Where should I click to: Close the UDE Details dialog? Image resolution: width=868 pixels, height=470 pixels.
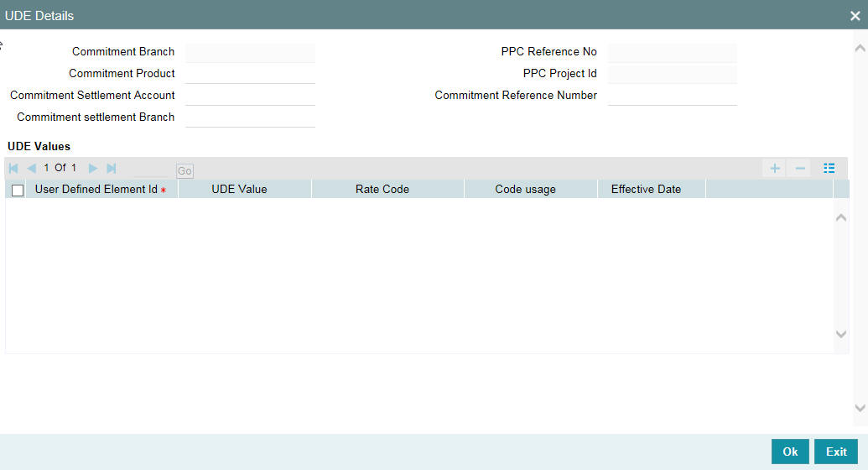pyautogui.click(x=855, y=15)
